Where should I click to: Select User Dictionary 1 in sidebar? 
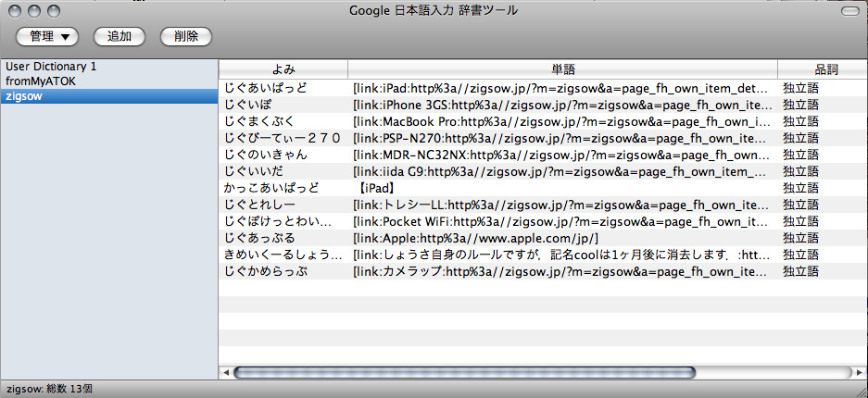(109, 67)
